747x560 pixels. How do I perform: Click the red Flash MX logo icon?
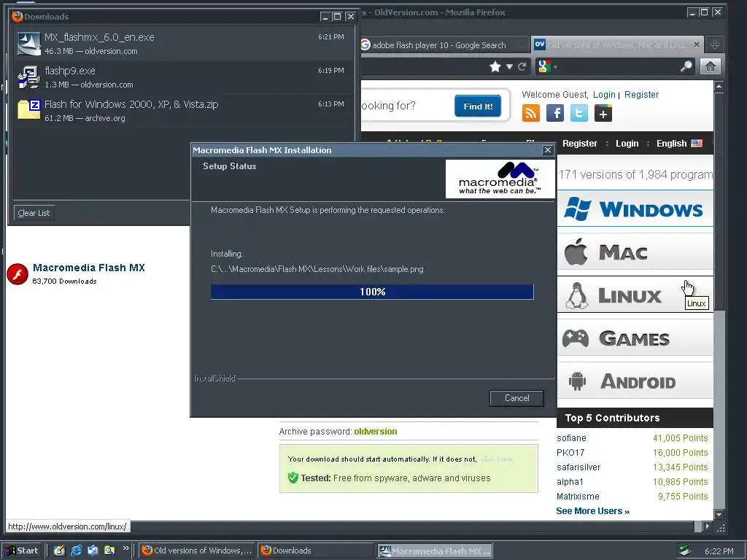(x=18, y=274)
